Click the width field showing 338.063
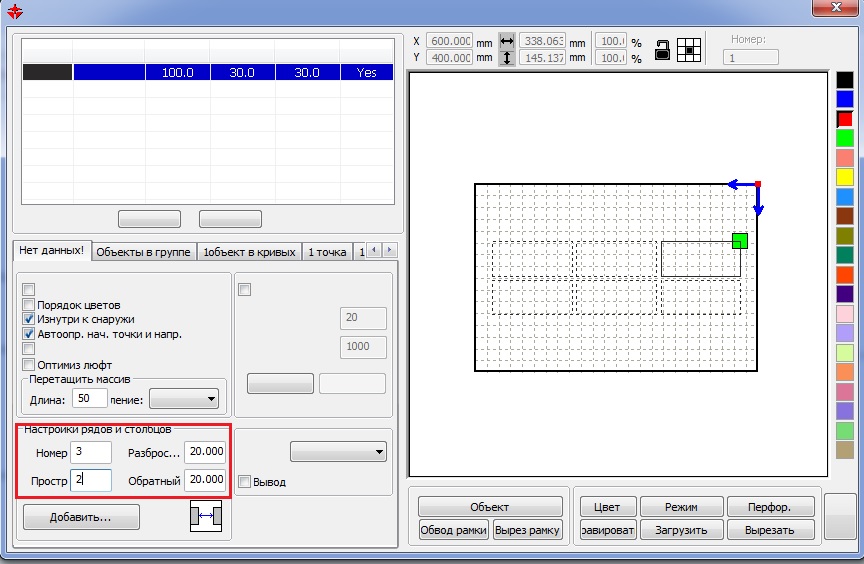The image size is (864, 564). (x=543, y=41)
